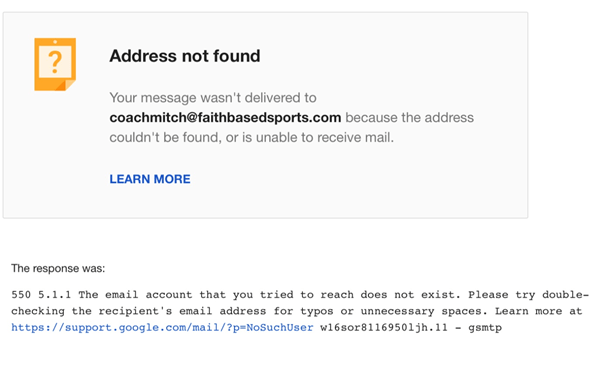602x387 pixels.
Task: Click the 'The response was:' label
Action: [58, 268]
